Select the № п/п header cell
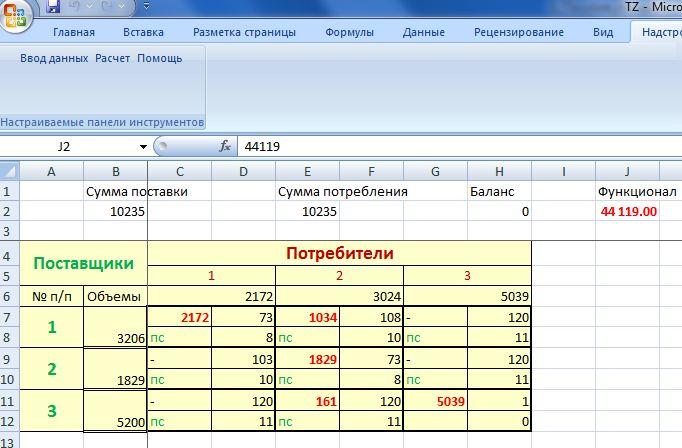 pyautogui.click(x=51, y=296)
